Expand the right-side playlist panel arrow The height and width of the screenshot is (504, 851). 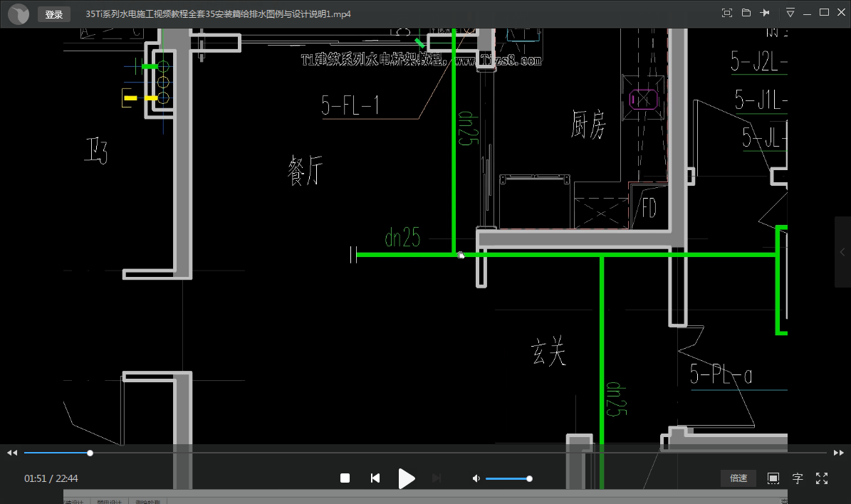[842, 252]
